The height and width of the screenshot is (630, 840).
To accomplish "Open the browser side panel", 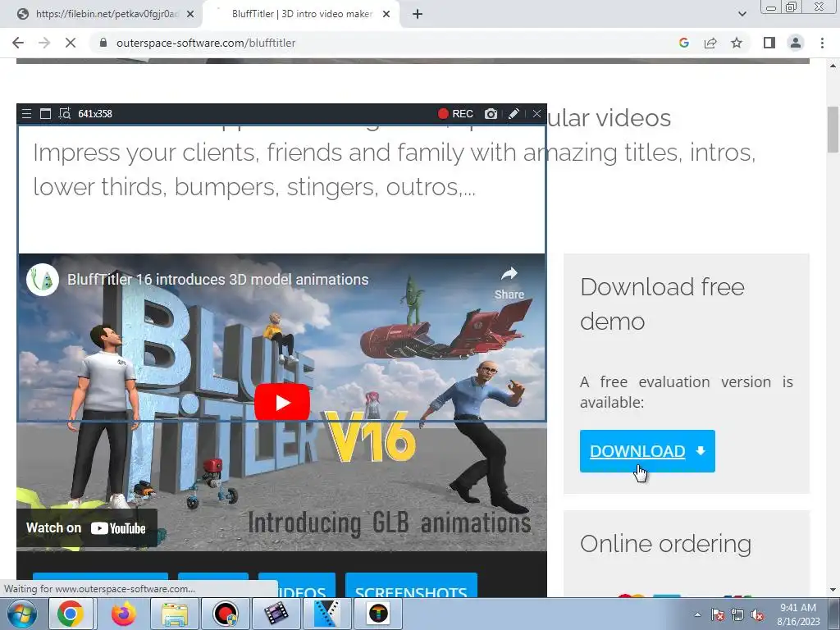I will point(769,43).
